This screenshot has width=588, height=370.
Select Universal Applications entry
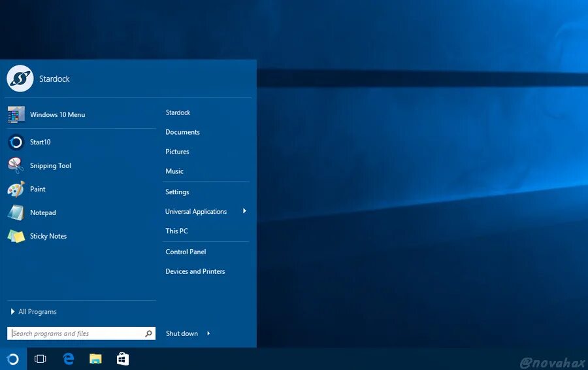pyautogui.click(x=196, y=211)
